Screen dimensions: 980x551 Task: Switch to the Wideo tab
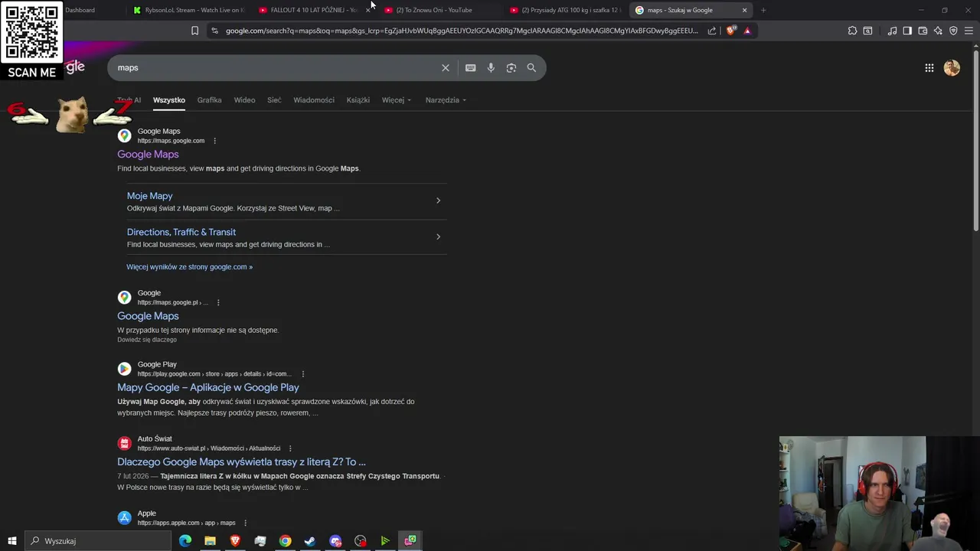pyautogui.click(x=244, y=100)
